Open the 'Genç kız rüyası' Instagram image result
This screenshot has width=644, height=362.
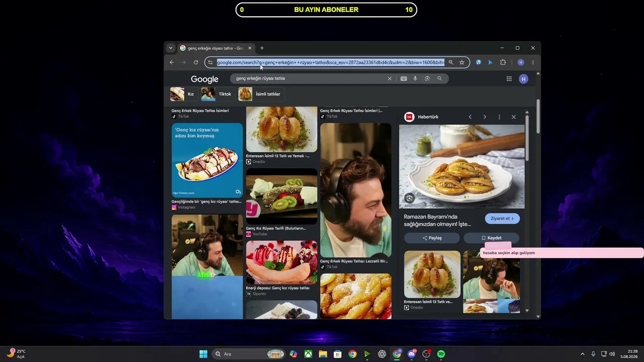(x=207, y=160)
